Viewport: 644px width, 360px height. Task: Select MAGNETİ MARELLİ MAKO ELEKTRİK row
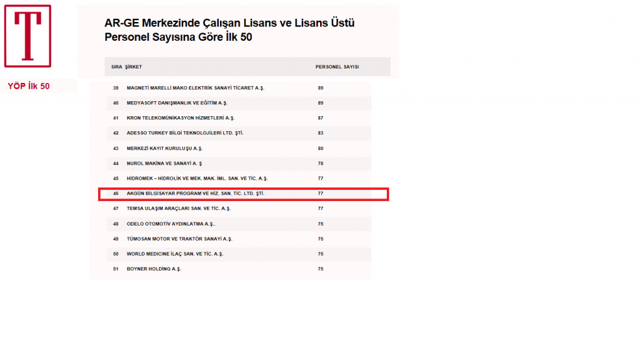coord(239,88)
